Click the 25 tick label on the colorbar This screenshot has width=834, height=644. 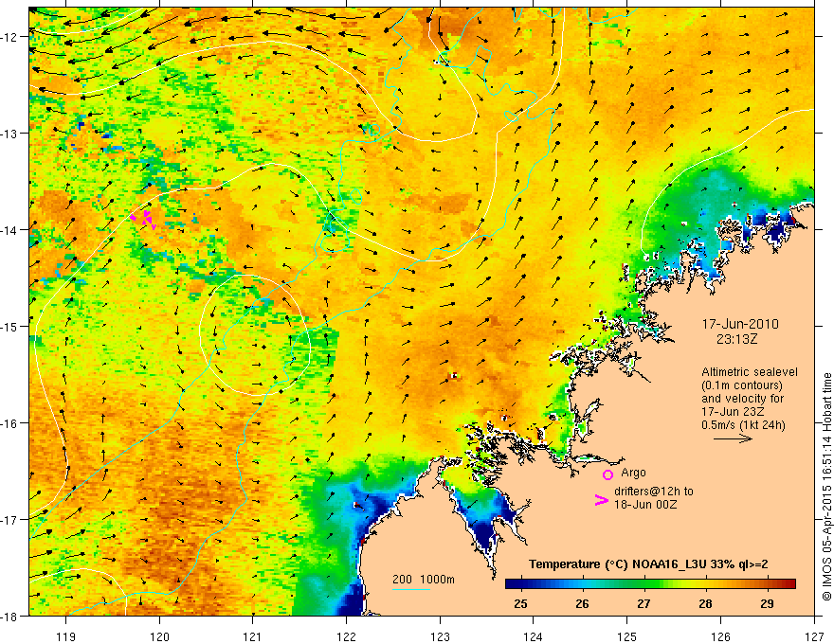pos(520,603)
